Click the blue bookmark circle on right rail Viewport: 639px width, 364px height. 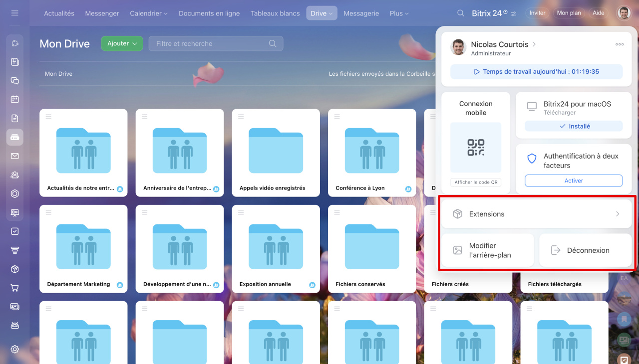click(x=624, y=319)
